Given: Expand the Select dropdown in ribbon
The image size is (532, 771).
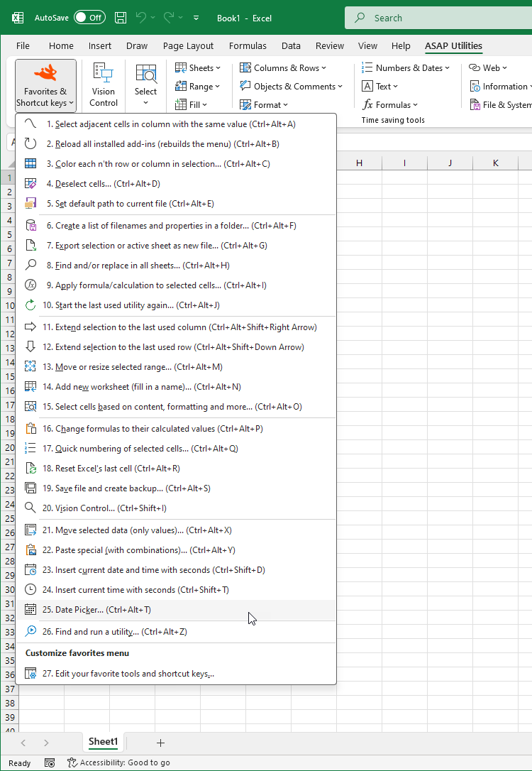Looking at the screenshot, I should [146, 86].
